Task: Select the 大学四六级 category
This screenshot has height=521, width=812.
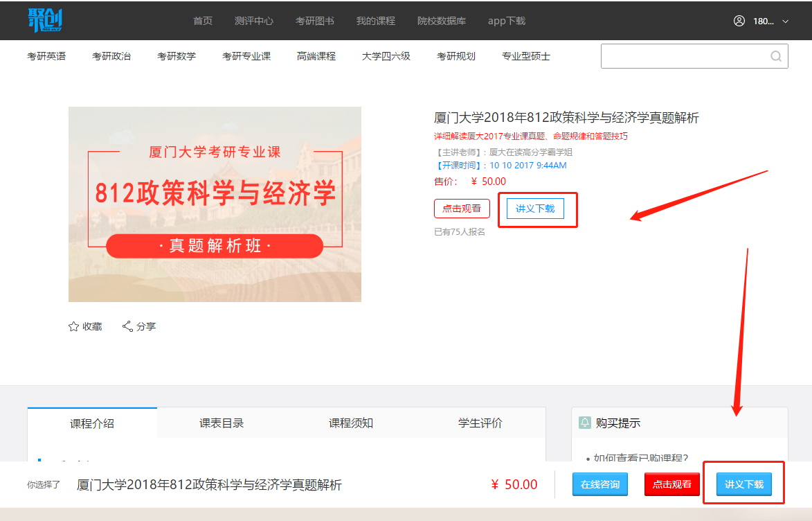Action: click(386, 56)
